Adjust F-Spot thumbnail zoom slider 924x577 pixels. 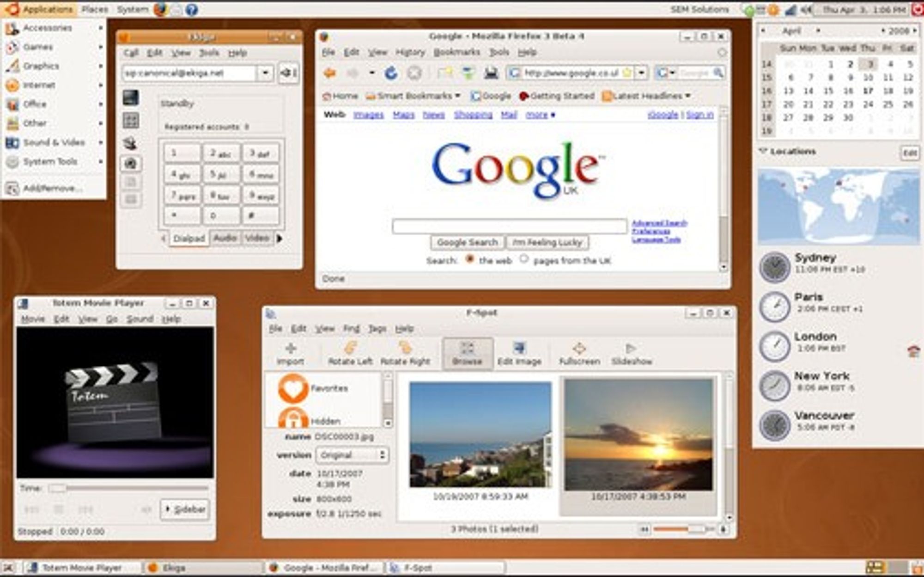(x=683, y=529)
